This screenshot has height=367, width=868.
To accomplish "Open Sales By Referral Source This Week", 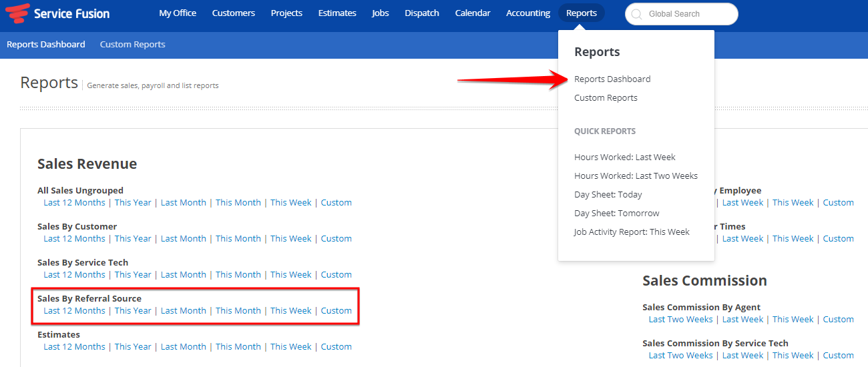I will pos(291,311).
